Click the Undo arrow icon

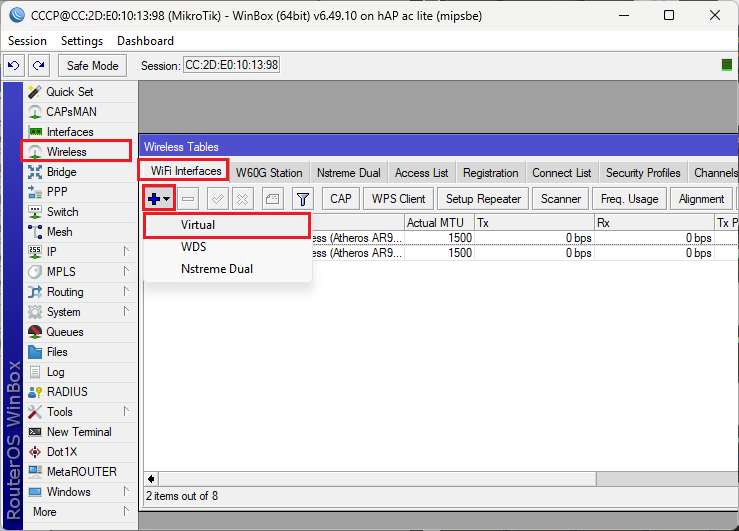[x=14, y=65]
